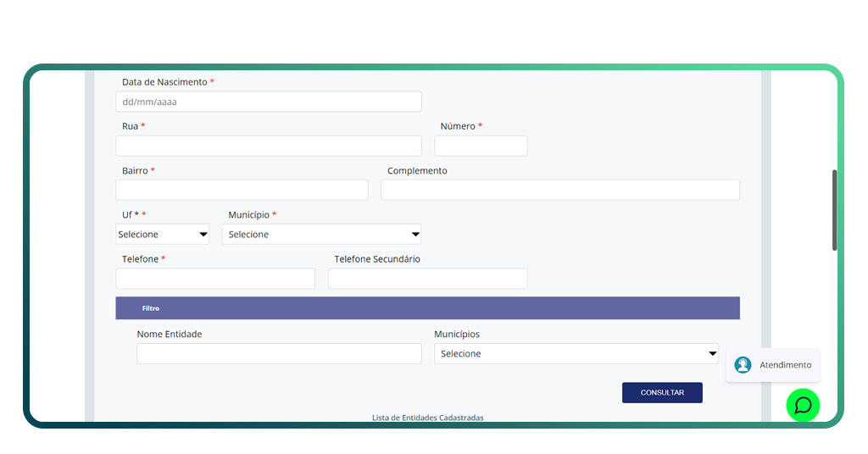
Task: Focus the Telefone input field
Action: [214, 279]
